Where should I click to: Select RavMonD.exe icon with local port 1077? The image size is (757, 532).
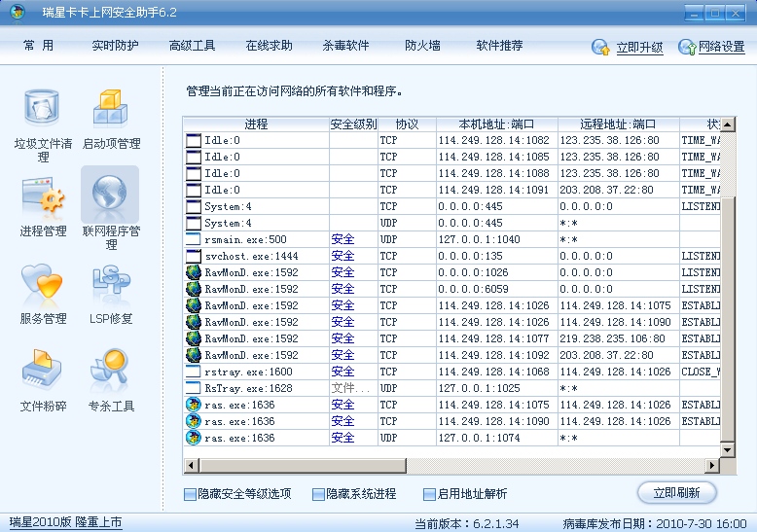pos(193,338)
